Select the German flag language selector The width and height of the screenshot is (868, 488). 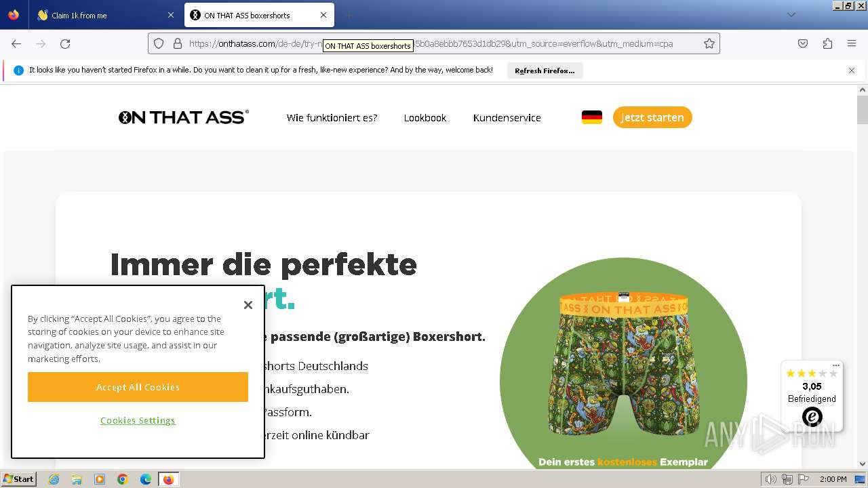[x=592, y=117]
